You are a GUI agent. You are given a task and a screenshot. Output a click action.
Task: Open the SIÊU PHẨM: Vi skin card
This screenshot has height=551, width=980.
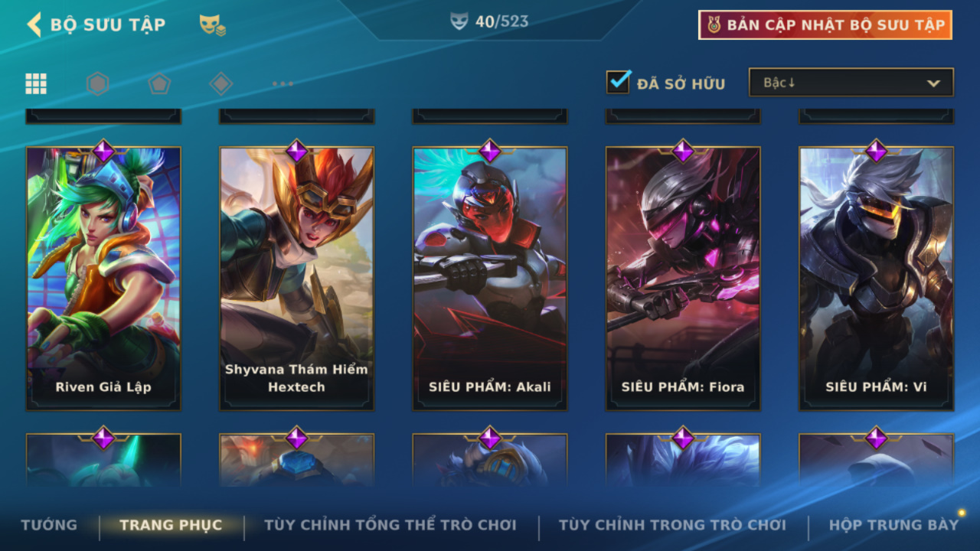click(x=877, y=279)
